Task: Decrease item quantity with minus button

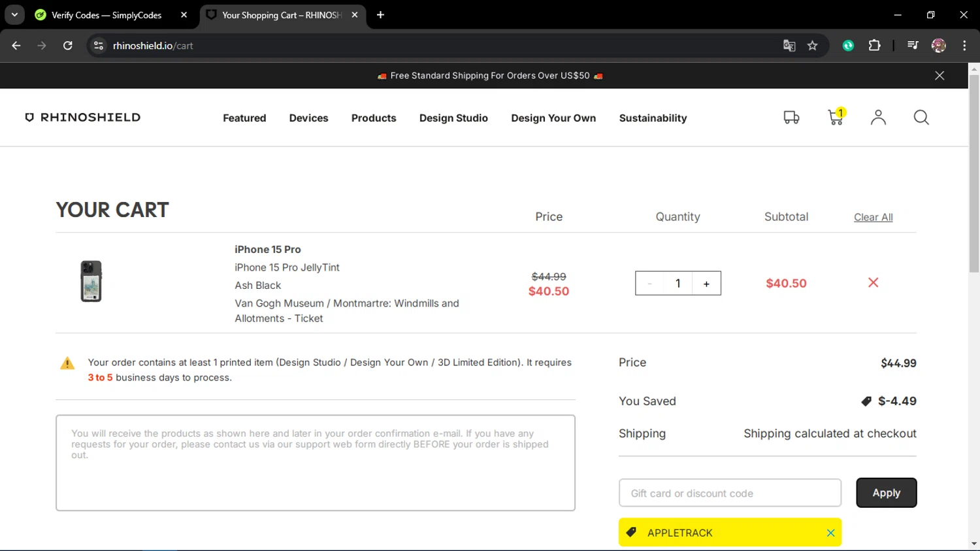Action: [x=649, y=284]
